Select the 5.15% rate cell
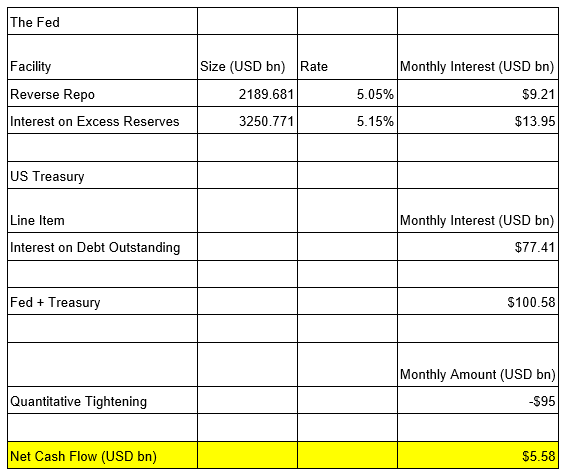This screenshot has height=473, width=566. tap(347, 121)
